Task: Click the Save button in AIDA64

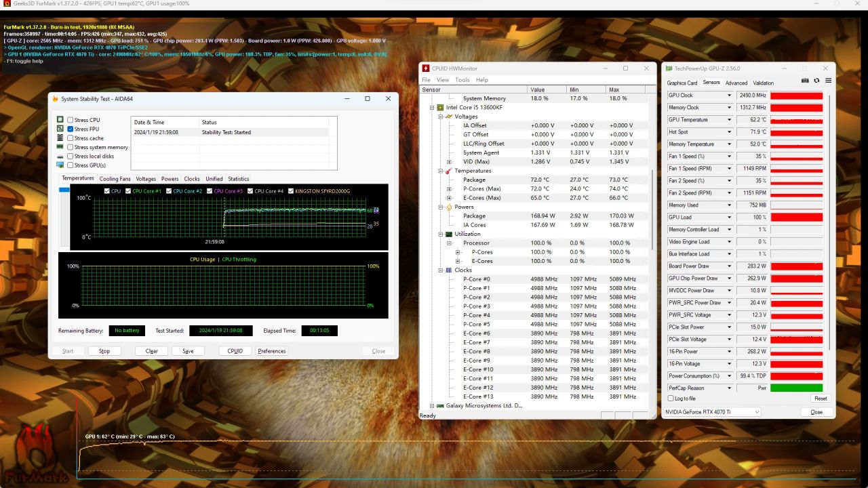Action: click(188, 351)
